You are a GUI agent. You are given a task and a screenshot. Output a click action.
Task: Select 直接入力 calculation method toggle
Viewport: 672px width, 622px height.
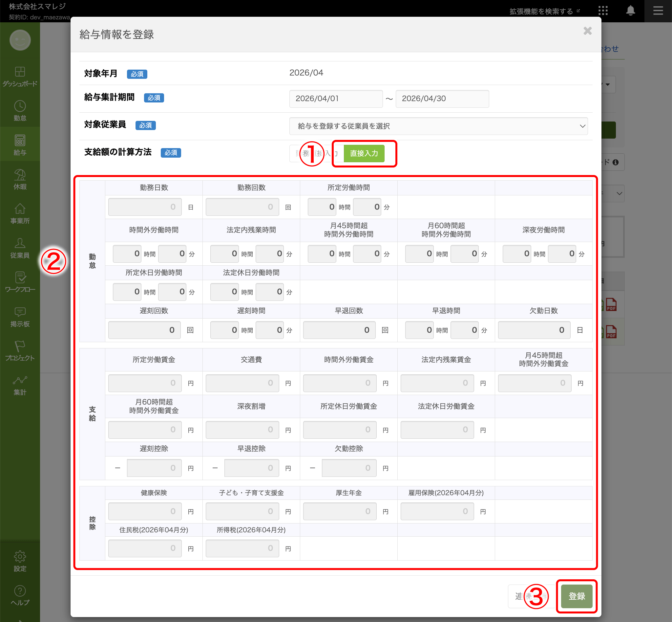[364, 153]
